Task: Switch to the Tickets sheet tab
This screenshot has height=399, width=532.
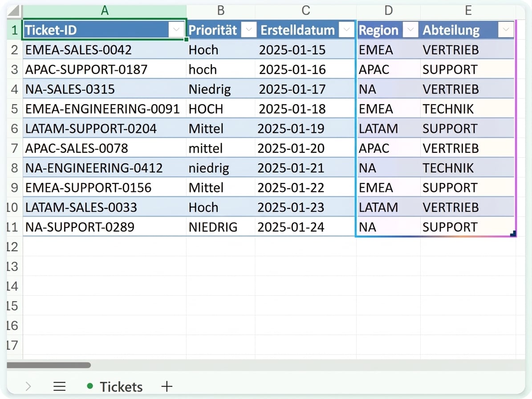Action: click(115, 387)
